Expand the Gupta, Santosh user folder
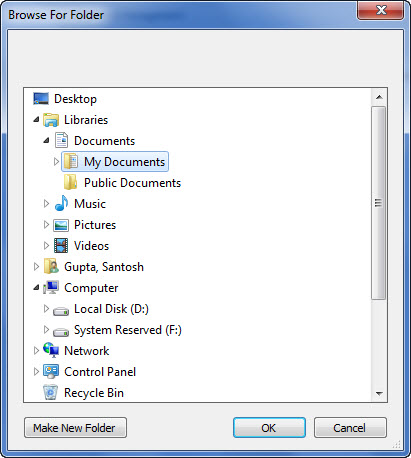 coord(36,267)
